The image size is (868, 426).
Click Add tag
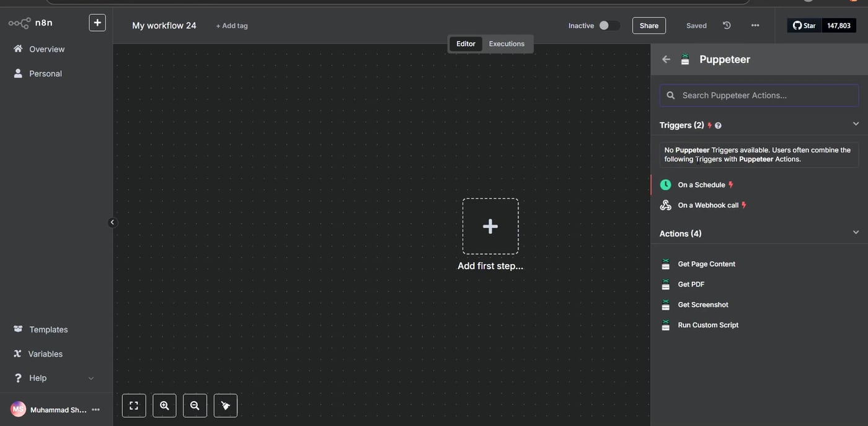(232, 25)
